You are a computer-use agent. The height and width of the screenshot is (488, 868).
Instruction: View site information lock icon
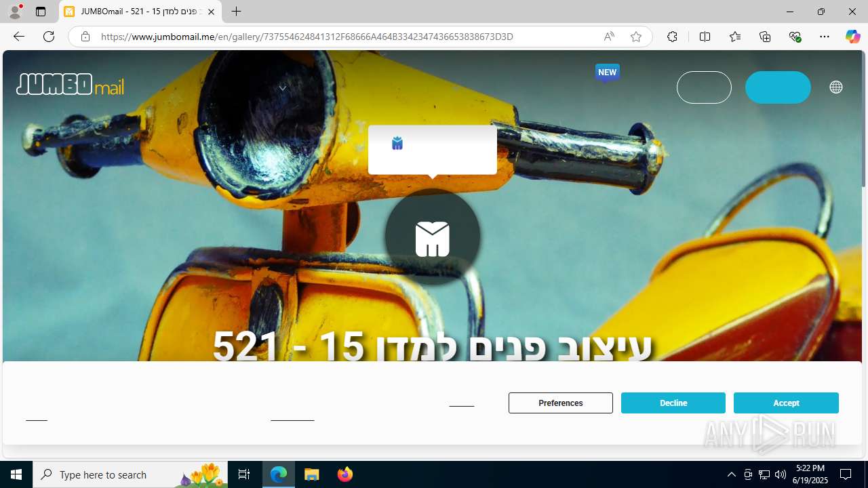pyautogui.click(x=85, y=37)
